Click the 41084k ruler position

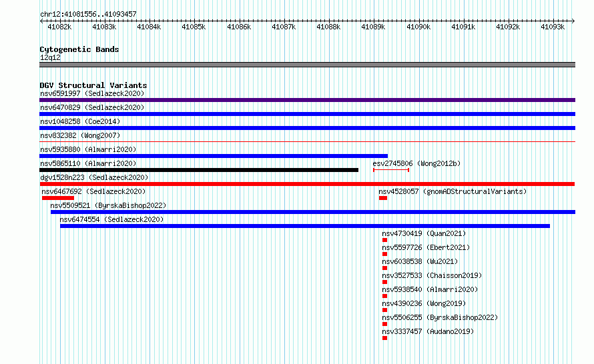pos(149,27)
